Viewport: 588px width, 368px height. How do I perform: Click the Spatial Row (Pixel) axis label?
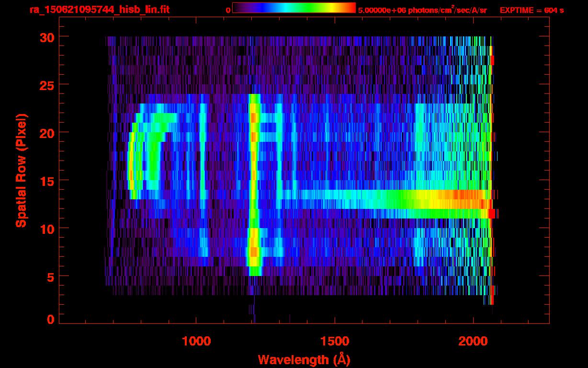click(x=21, y=170)
